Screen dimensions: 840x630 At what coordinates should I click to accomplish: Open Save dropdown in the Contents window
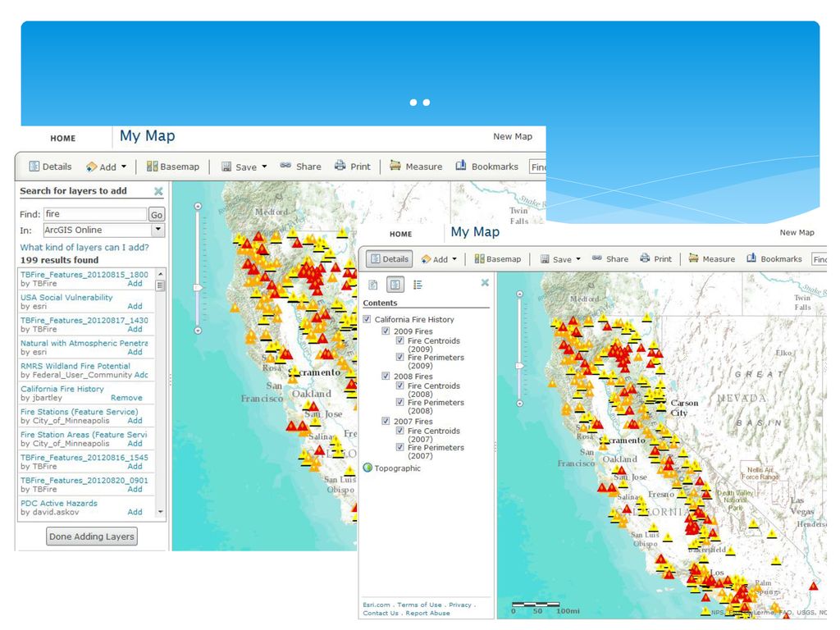(x=560, y=258)
